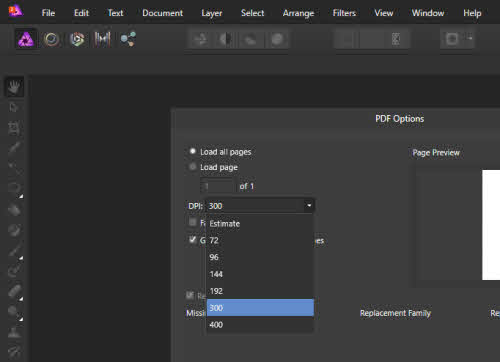Open the Window menu
This screenshot has width=500, height=362.
point(428,13)
